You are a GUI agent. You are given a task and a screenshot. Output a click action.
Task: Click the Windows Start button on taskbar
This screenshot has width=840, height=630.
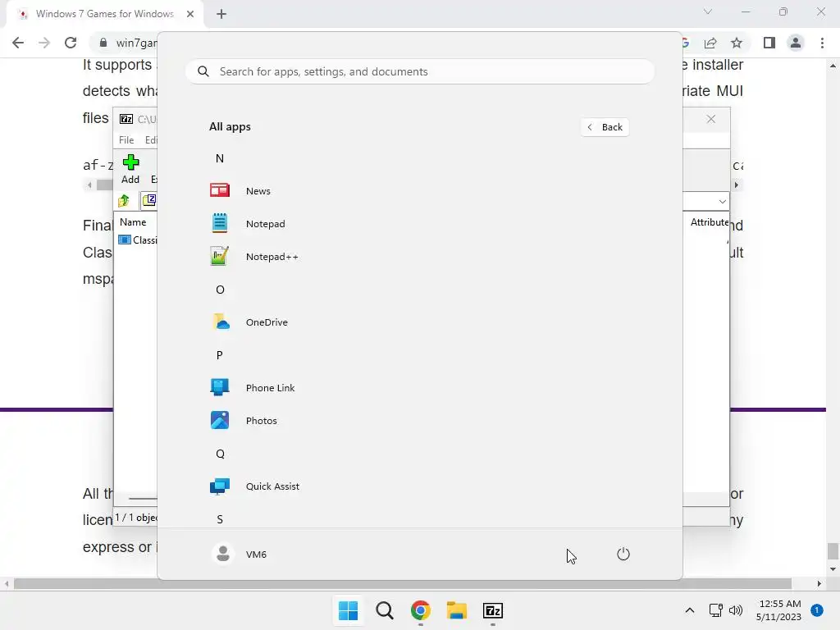click(x=348, y=610)
